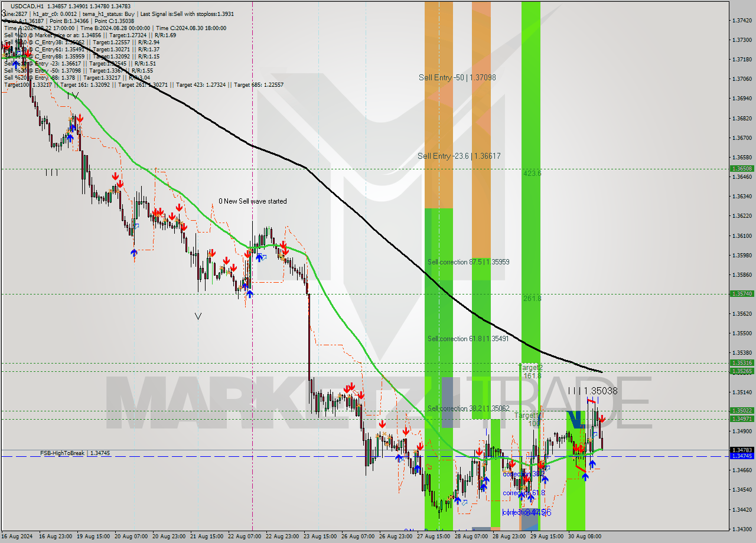
Task: Click the '20 Aug 07:00' time label
Action: pyautogui.click(x=131, y=537)
